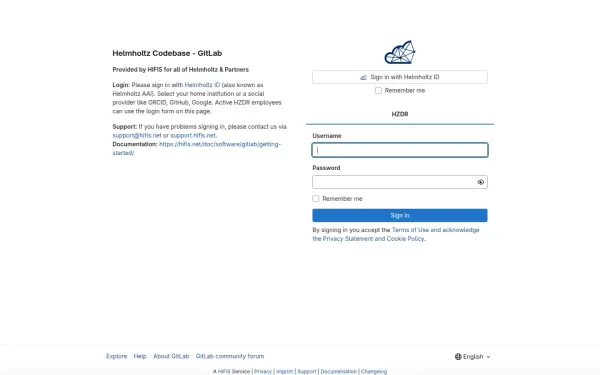The width and height of the screenshot is (600, 375).
Task: Check Remember me below the Password field
Action: coord(316,199)
